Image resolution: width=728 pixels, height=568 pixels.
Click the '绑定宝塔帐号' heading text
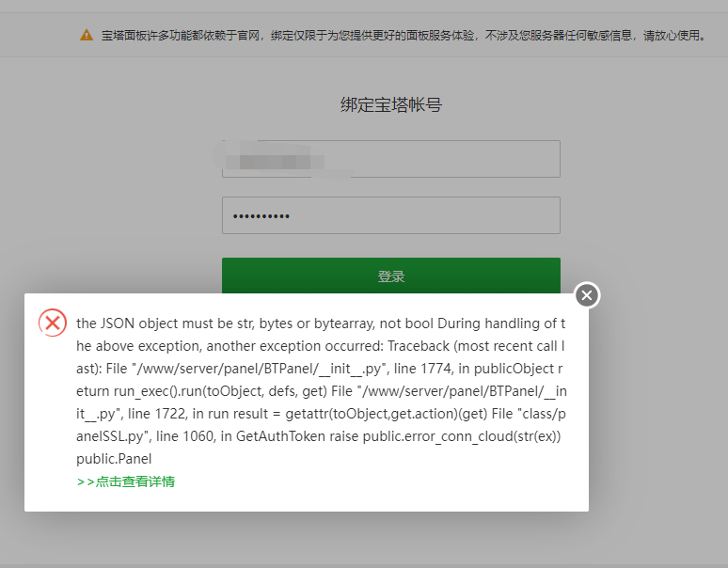(391, 105)
